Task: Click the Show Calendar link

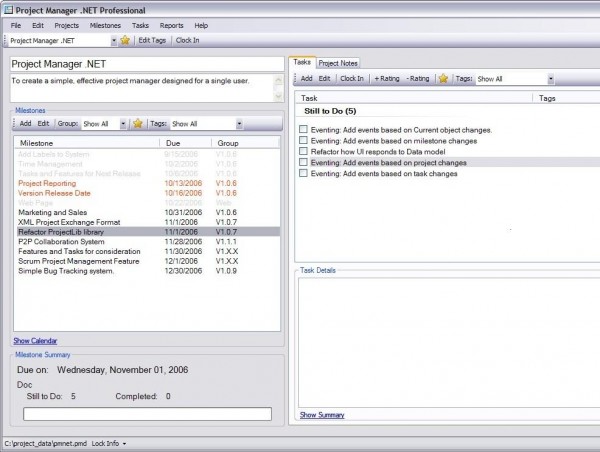Action: tap(35, 341)
